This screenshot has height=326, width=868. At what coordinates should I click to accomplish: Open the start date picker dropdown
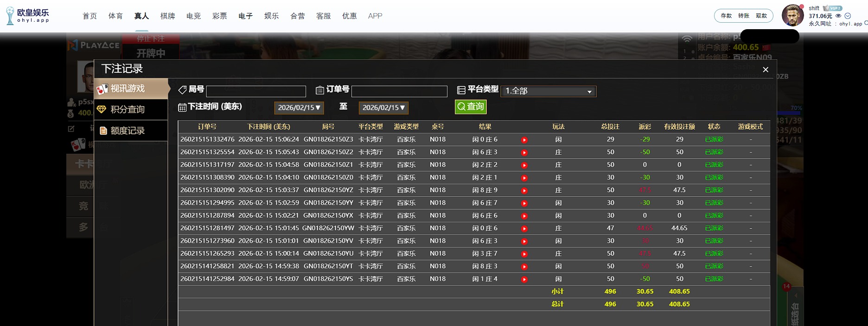click(299, 108)
